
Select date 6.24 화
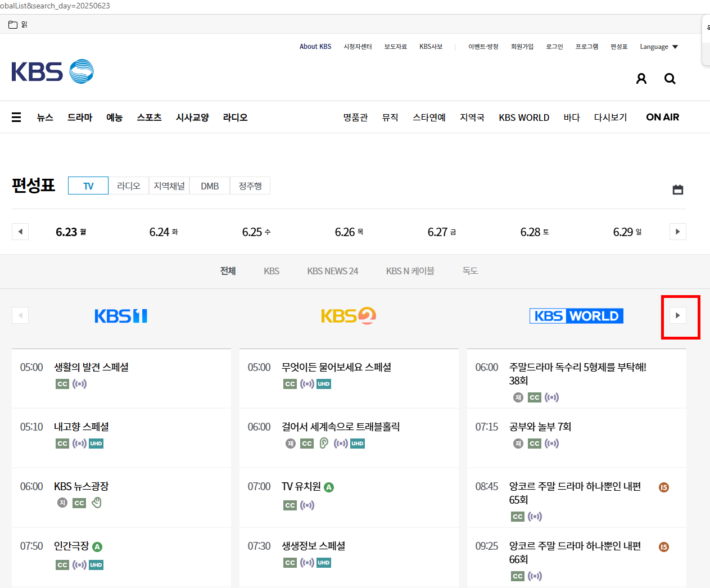[164, 232]
